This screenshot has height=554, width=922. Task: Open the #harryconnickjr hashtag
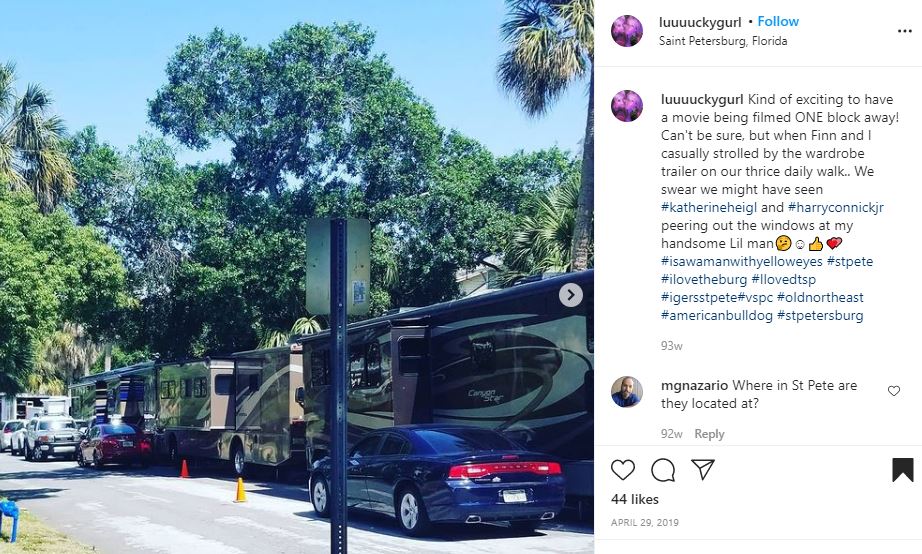836,207
